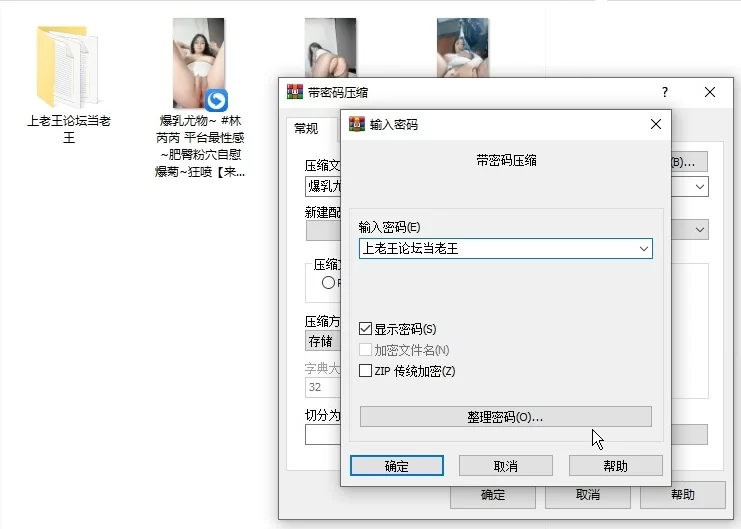Click the 压缩文件名 input field in back window
Viewport: 741px width, 529px height.
(x=323, y=187)
